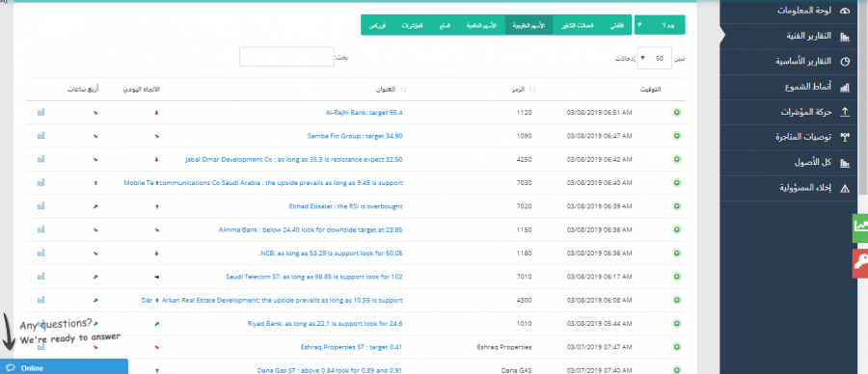Click symbol cell 1010

click(525, 324)
